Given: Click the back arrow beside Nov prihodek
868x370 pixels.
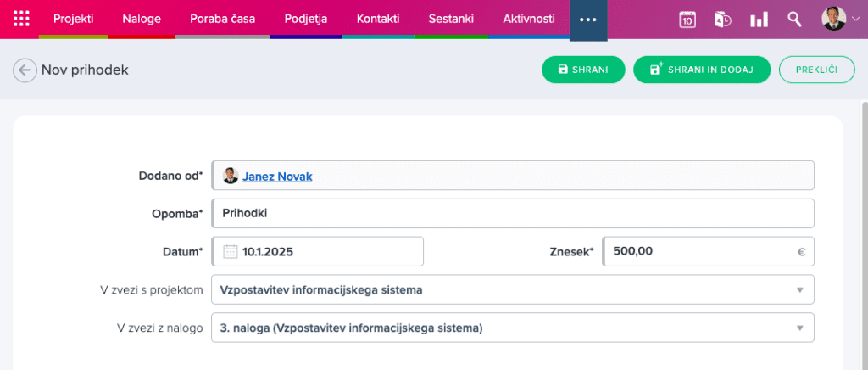Looking at the screenshot, I should 25,70.
